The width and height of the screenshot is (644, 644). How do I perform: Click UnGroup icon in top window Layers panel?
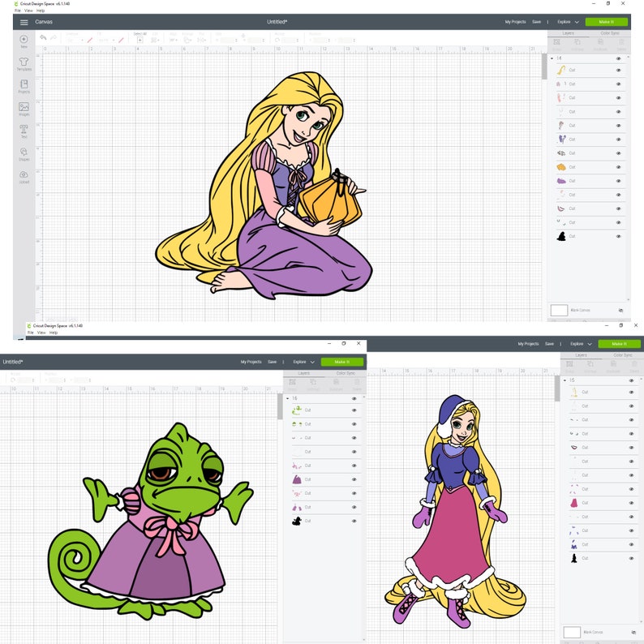[x=577, y=42]
